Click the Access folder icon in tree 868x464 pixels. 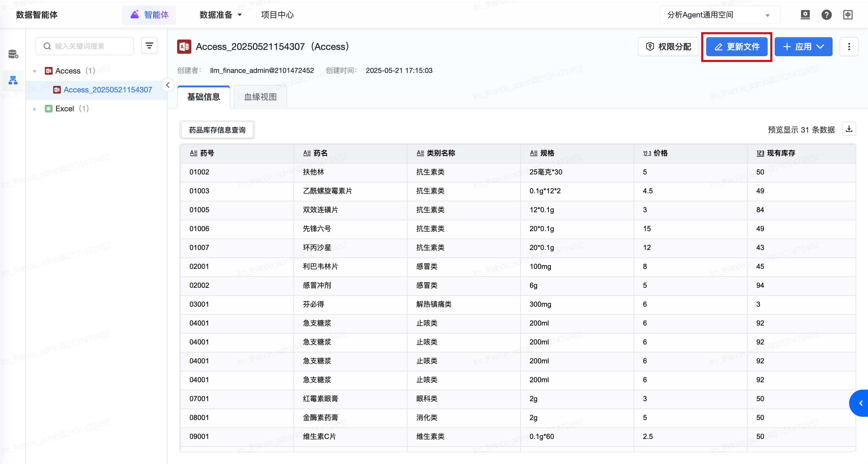[48, 71]
